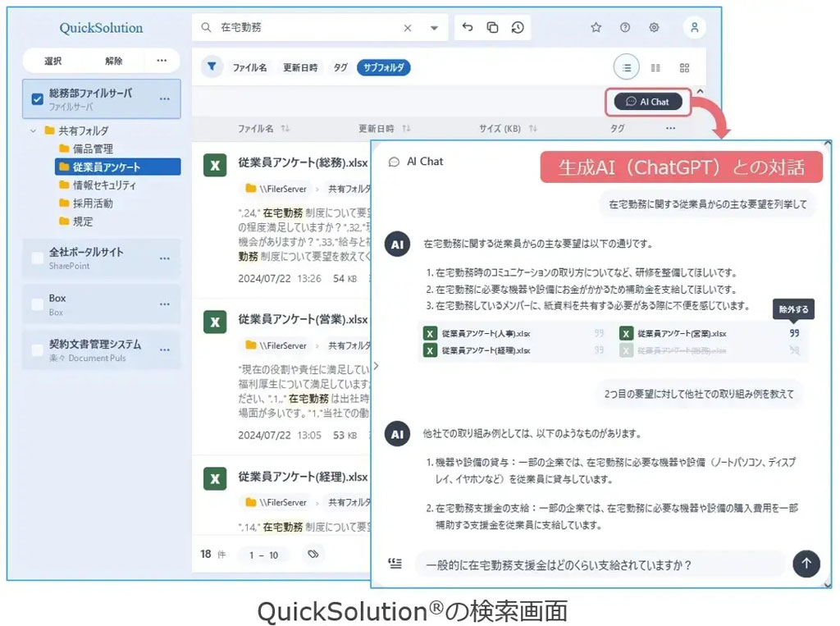Switch to detailed list view
The width and height of the screenshot is (840, 626).
(656, 67)
